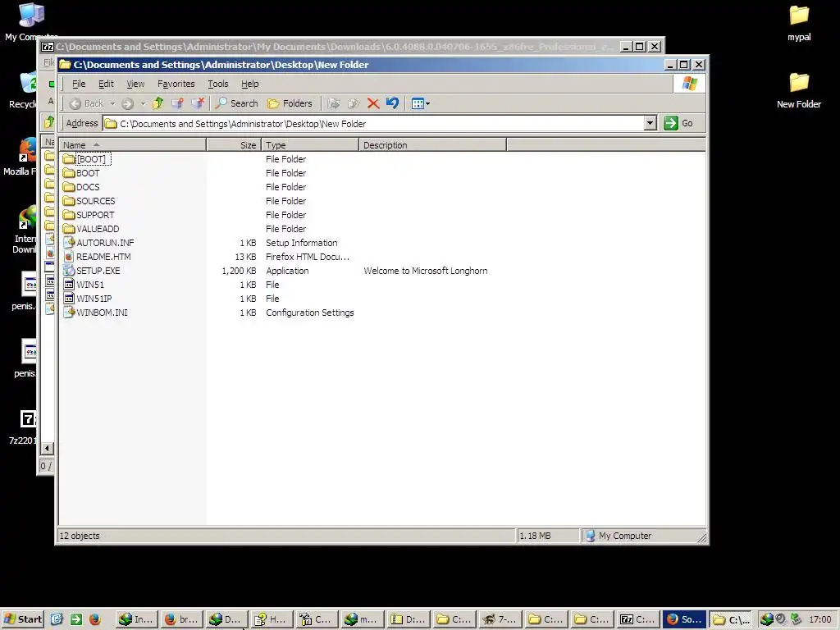Image resolution: width=840 pixels, height=630 pixels.
Task: Click the Show Desktop quick launch icon
Action: pos(57,619)
